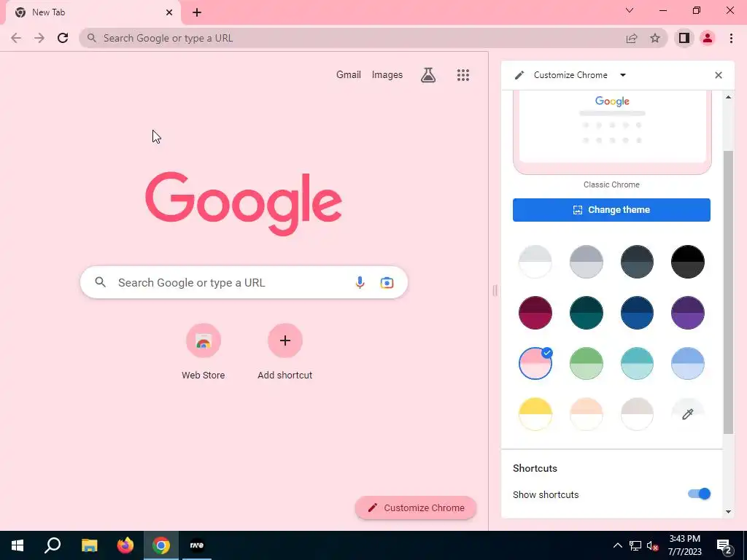The width and height of the screenshot is (747, 560).
Task: Pick the medium grey color swatch
Action: pos(586,262)
